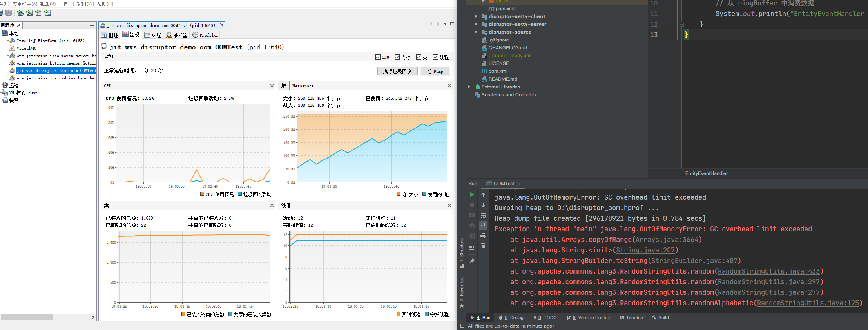Viewport: 868px width, 330px height.
Task: Click the pin tab icon in Run panel
Action: (x=472, y=261)
